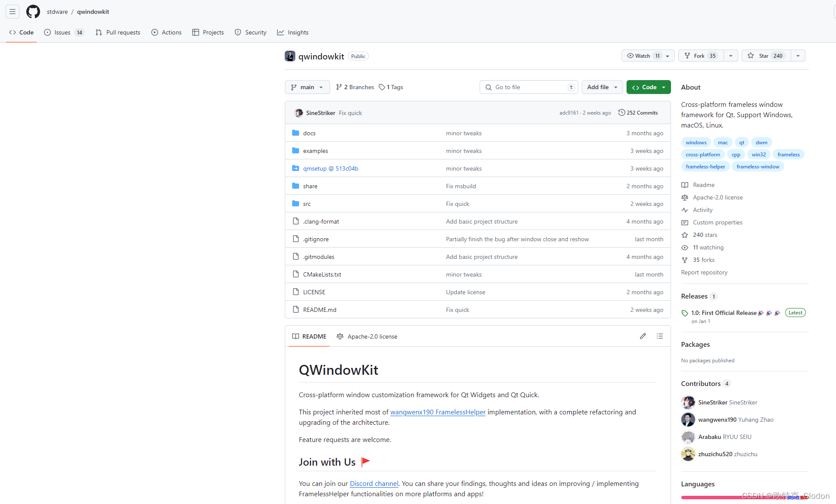Viewport: 836px width, 504px height.
Task: Open the Discord channel link
Action: tap(374, 483)
